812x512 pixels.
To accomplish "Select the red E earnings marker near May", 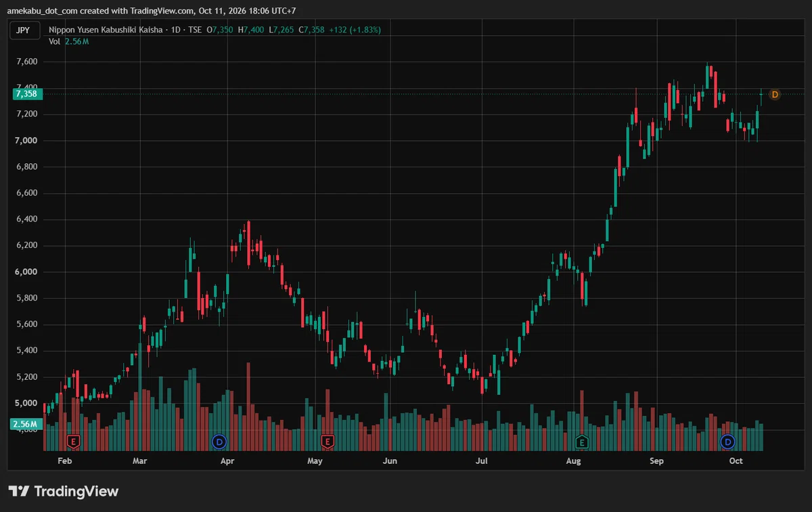I will tap(328, 442).
